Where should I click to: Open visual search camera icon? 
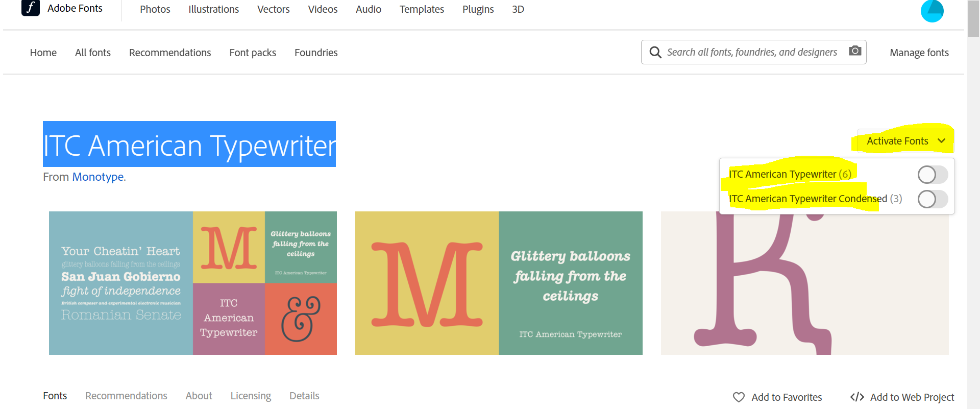tap(855, 51)
